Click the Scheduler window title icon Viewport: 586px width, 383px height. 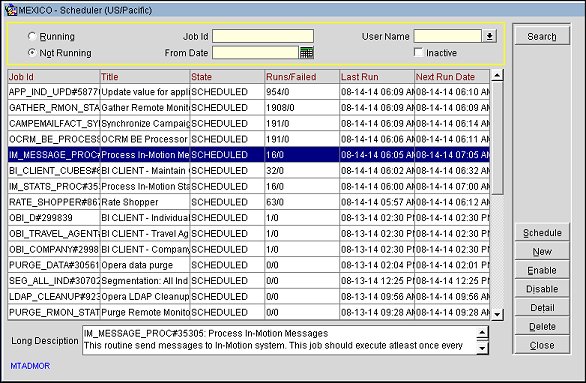point(11,10)
